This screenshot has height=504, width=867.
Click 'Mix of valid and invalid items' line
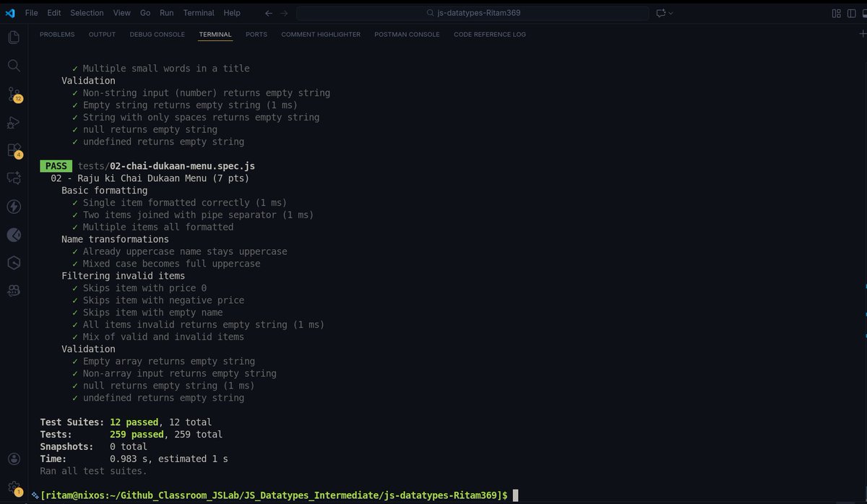pos(158,336)
